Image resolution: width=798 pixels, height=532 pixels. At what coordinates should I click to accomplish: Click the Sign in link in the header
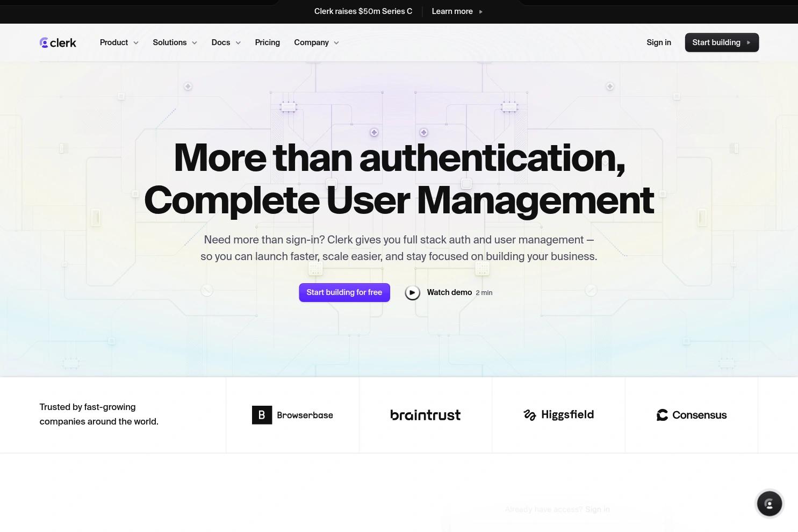pyautogui.click(x=658, y=42)
